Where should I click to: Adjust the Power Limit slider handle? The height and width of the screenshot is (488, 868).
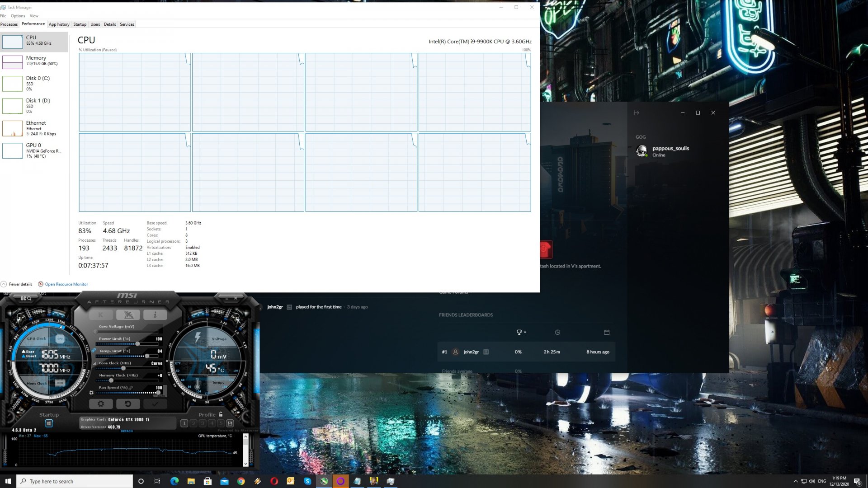click(137, 344)
